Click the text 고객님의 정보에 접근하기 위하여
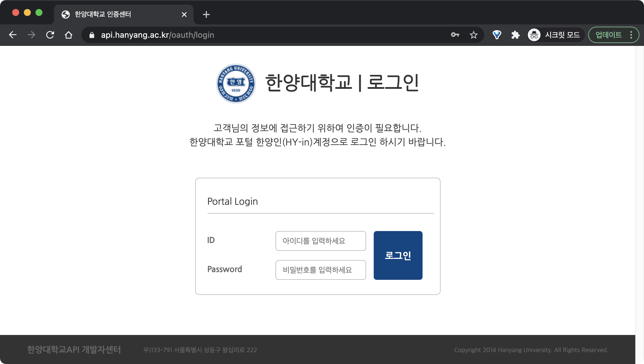The height and width of the screenshot is (364, 644). click(278, 128)
